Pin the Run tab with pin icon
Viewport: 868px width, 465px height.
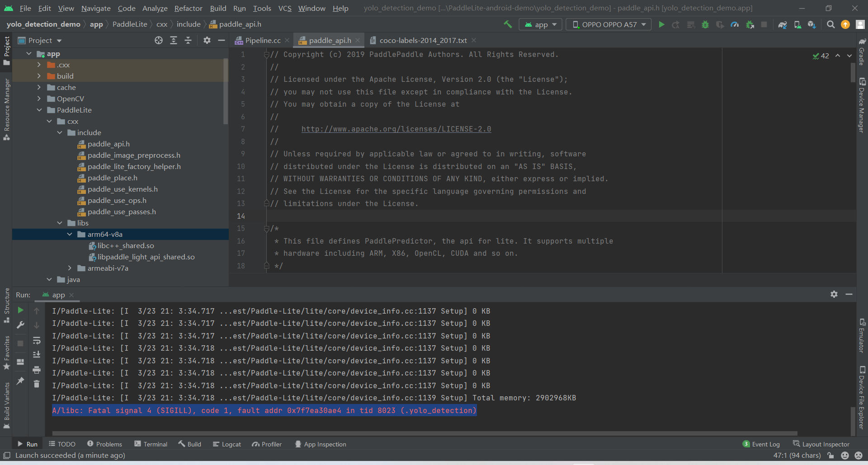[20, 381]
